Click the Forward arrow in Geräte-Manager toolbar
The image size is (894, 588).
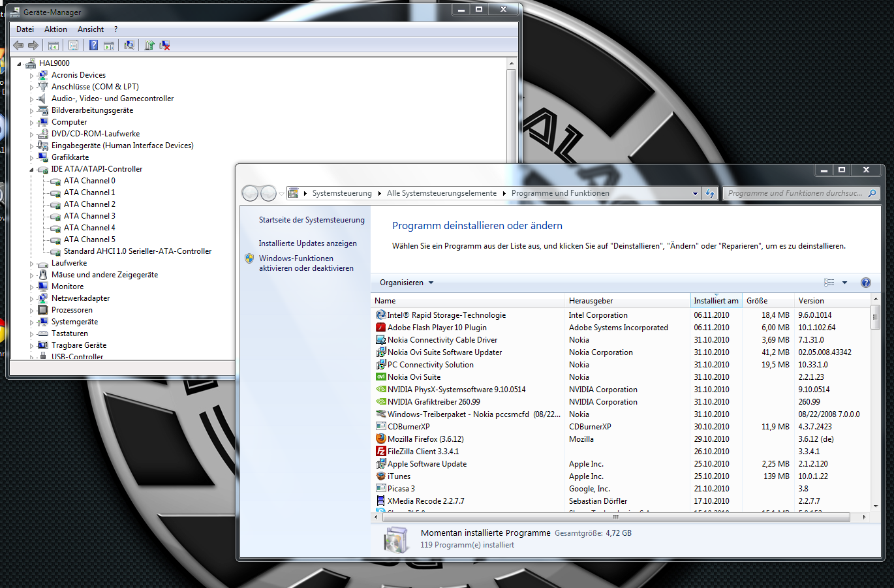click(33, 45)
